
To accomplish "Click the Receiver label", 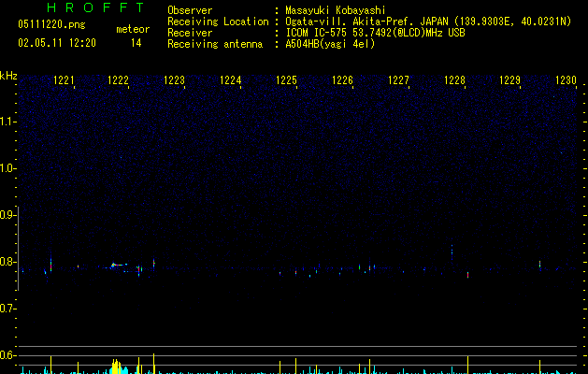I will click(x=190, y=33).
